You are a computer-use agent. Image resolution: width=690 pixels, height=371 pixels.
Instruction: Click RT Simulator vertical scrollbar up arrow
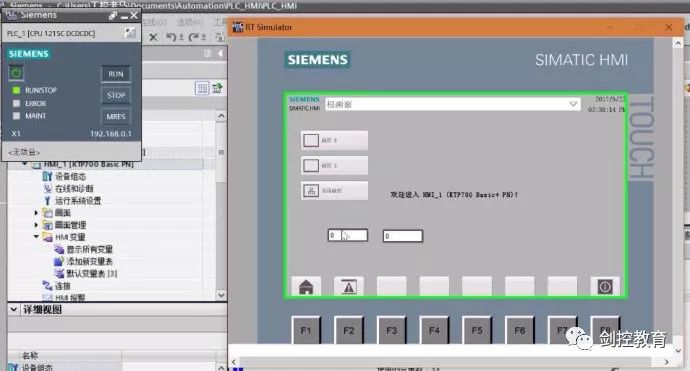pos(678,44)
